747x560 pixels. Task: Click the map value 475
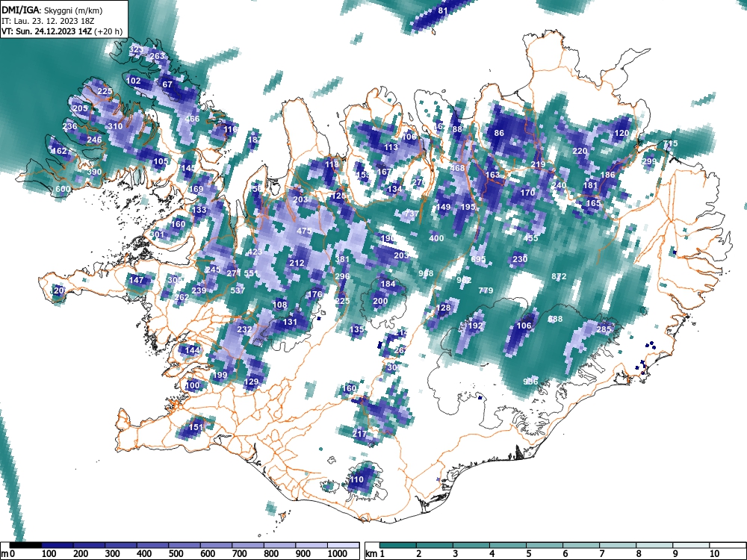[x=304, y=231]
